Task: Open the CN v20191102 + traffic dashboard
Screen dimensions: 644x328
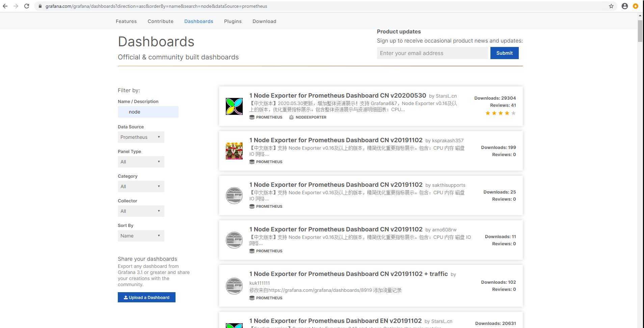Action: point(349,274)
